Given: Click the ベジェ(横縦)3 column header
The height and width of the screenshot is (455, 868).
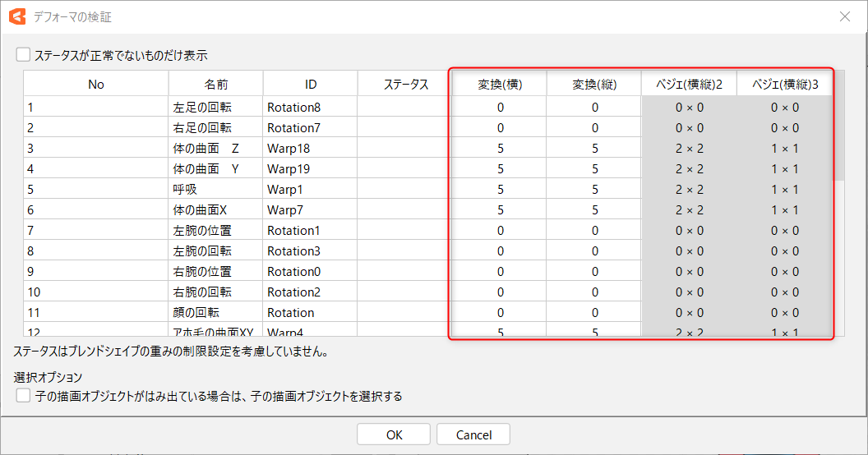Looking at the screenshot, I should point(784,84).
